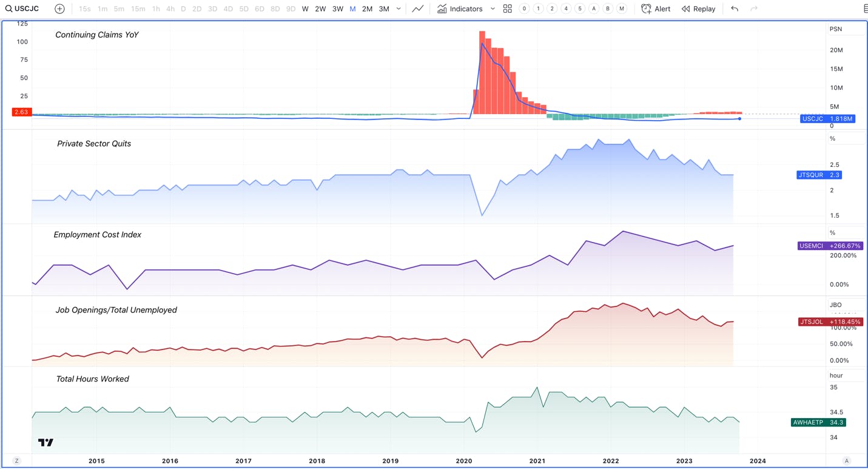Start bar Replay mode
Screen dimensions: 868x469
[699, 9]
